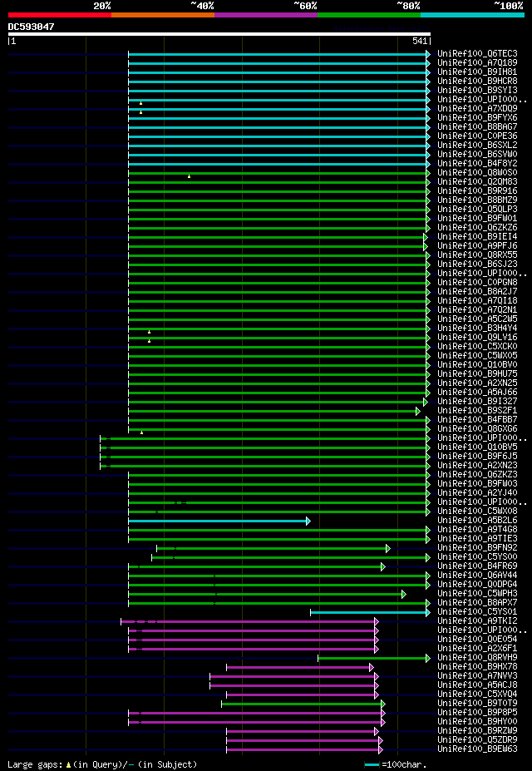Select hit label UniRef100_A7NVV3
Screen dimensions: 532x771
coord(477,676)
